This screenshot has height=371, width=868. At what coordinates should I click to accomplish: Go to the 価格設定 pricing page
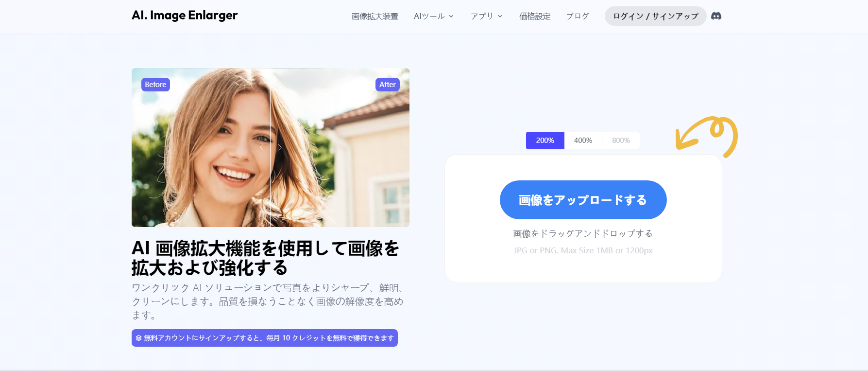coord(535,16)
